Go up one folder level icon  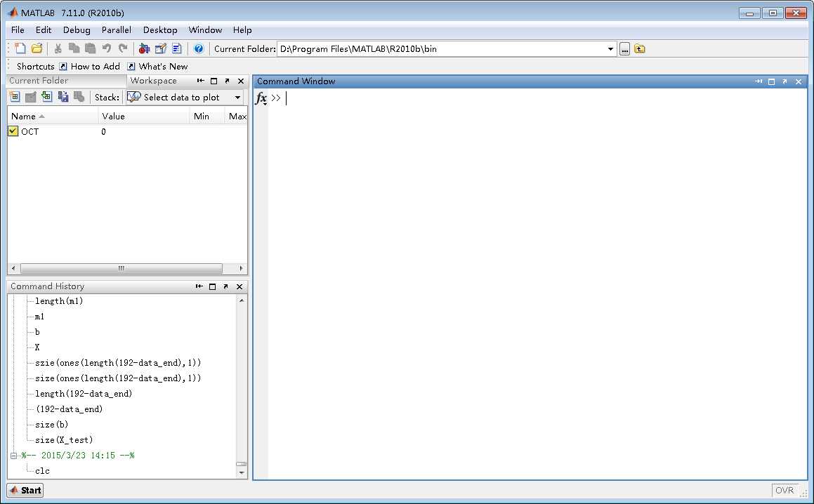pyautogui.click(x=640, y=49)
